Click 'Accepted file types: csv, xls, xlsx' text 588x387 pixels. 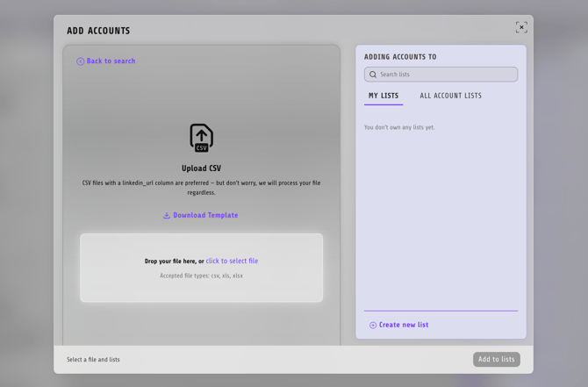coord(201,276)
